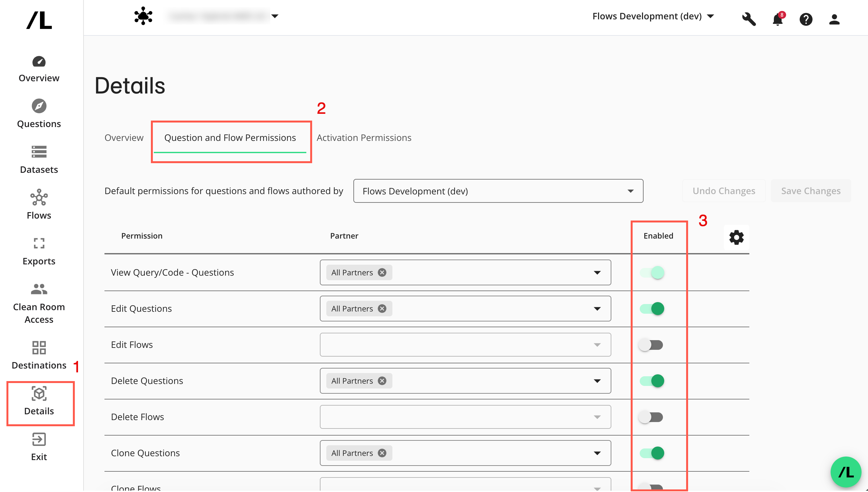The width and height of the screenshot is (868, 492).
Task: Turn off Clone Questions toggle
Action: click(x=651, y=454)
